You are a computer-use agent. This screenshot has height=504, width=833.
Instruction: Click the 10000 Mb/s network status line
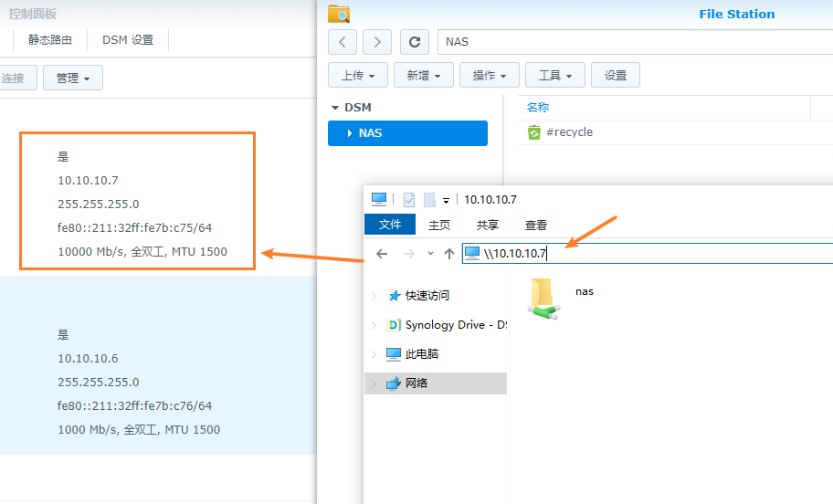[x=142, y=252]
